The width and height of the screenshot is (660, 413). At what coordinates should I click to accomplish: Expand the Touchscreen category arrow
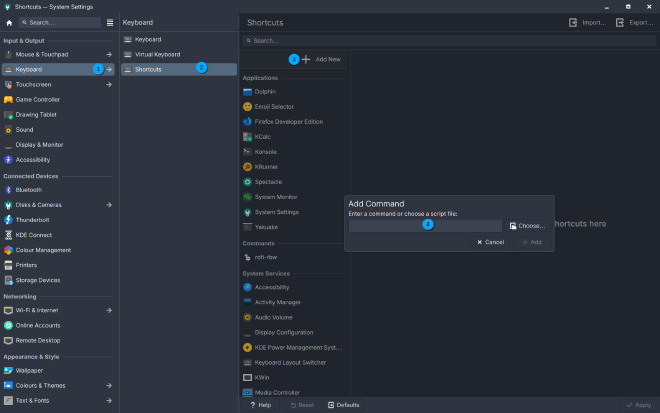click(x=109, y=85)
